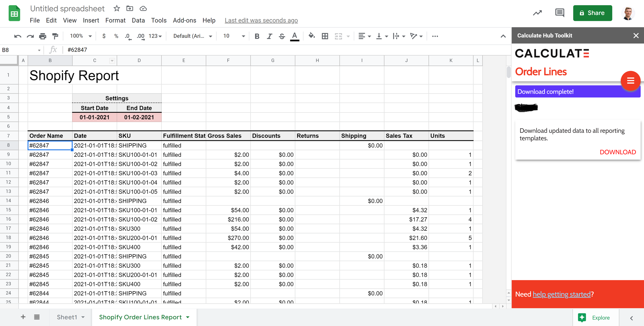This screenshot has height=326, width=644.
Task: Open the comment history icon
Action: 560,13
